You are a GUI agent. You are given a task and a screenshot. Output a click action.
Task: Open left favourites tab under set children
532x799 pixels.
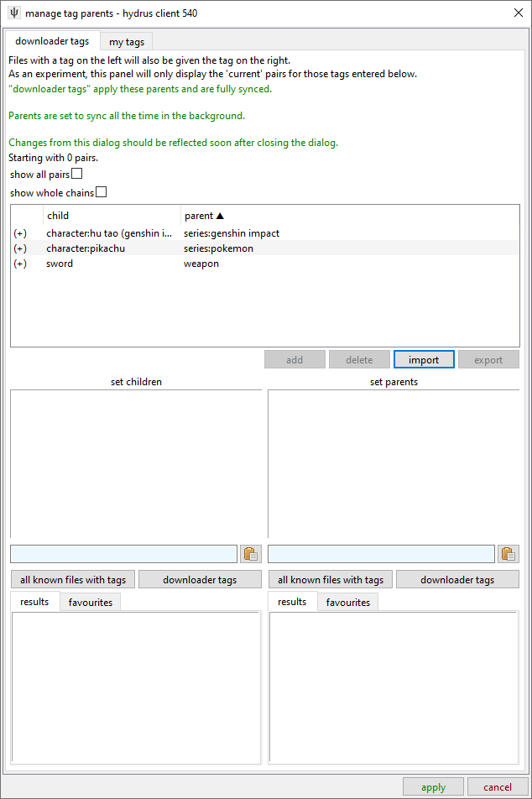click(x=91, y=603)
